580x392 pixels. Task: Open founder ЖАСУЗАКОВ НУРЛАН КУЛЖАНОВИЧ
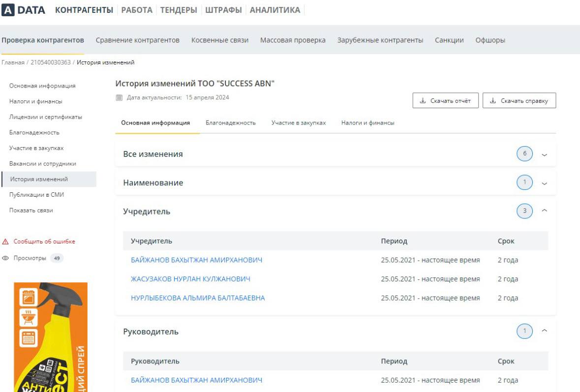point(190,279)
